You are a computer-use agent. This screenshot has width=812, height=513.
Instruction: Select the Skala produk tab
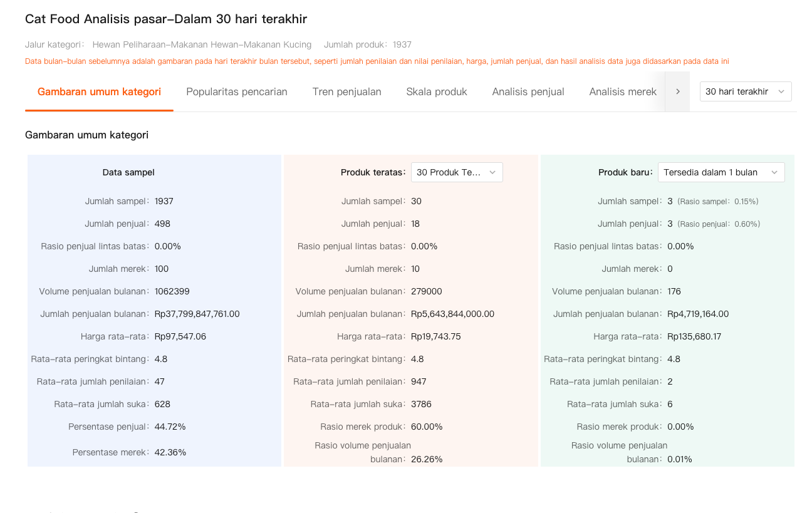(x=436, y=91)
